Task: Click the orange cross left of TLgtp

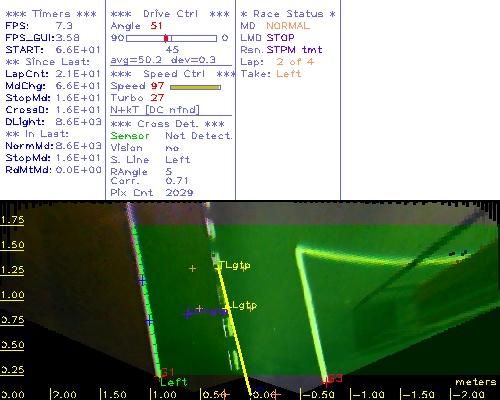Action: tap(192, 268)
